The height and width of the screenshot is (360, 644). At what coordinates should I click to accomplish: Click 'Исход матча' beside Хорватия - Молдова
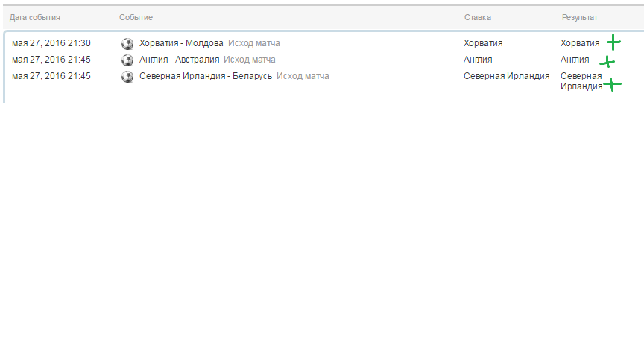click(x=254, y=43)
